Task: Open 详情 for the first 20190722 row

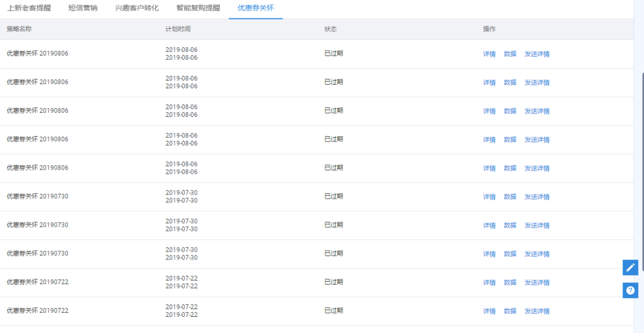Action: point(489,282)
